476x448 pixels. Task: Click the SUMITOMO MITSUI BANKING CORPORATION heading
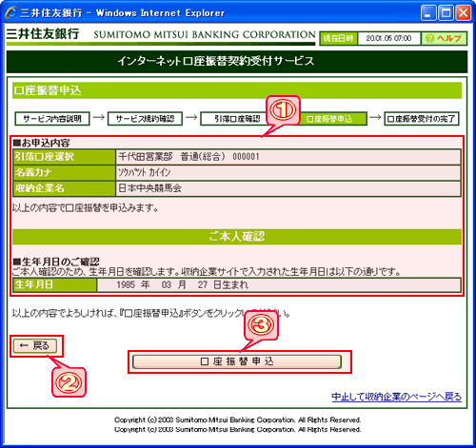(x=205, y=34)
